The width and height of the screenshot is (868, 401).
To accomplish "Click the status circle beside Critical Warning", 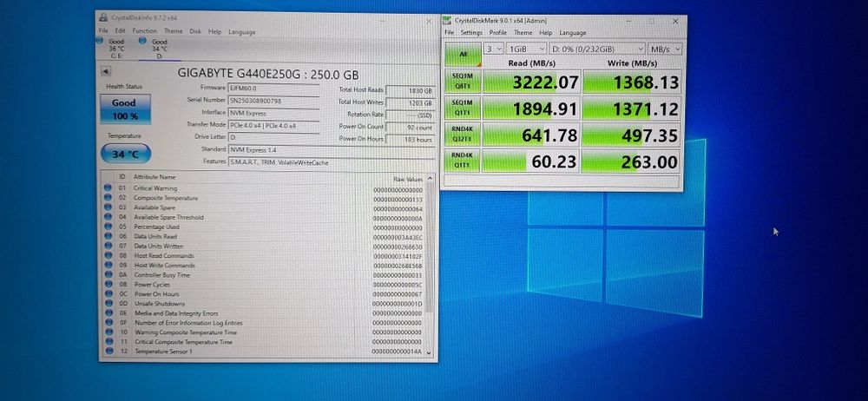I will click(x=108, y=187).
